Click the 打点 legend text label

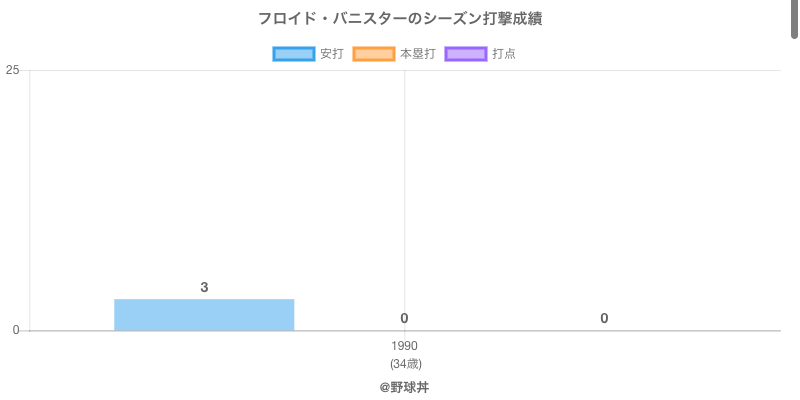click(x=504, y=54)
